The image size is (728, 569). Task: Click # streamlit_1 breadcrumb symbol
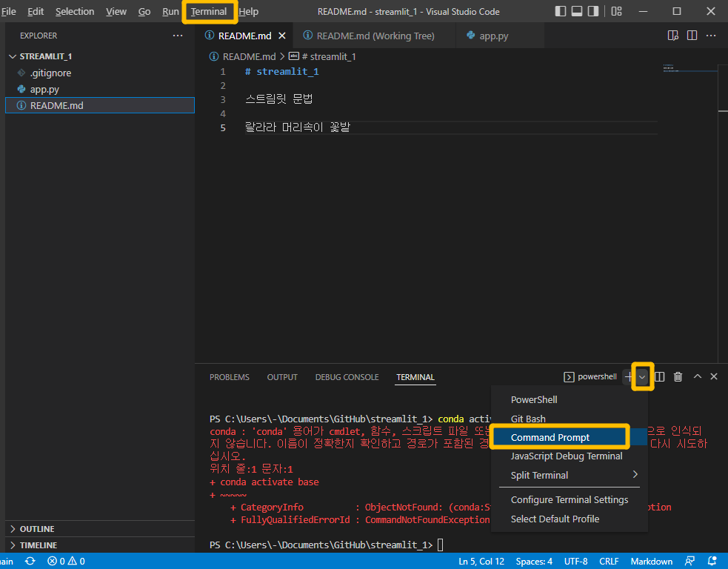[323, 56]
